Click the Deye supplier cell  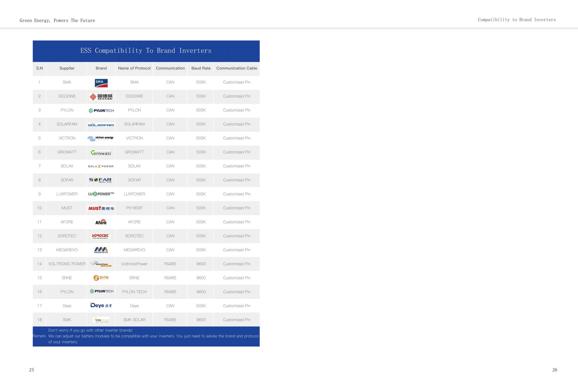coord(67,306)
